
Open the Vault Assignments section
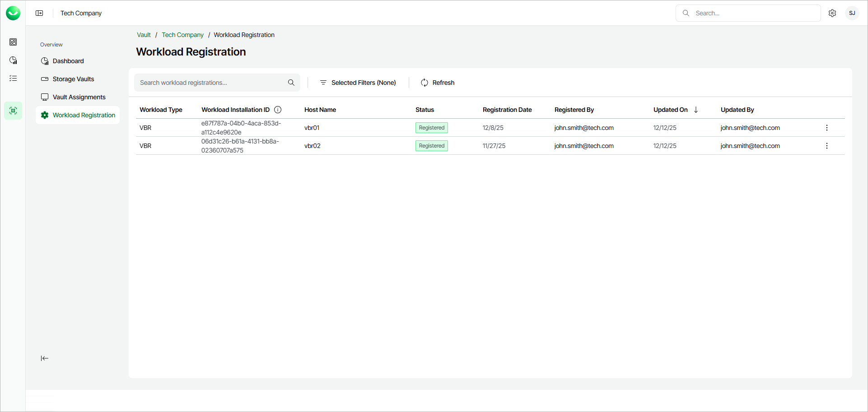coord(79,97)
